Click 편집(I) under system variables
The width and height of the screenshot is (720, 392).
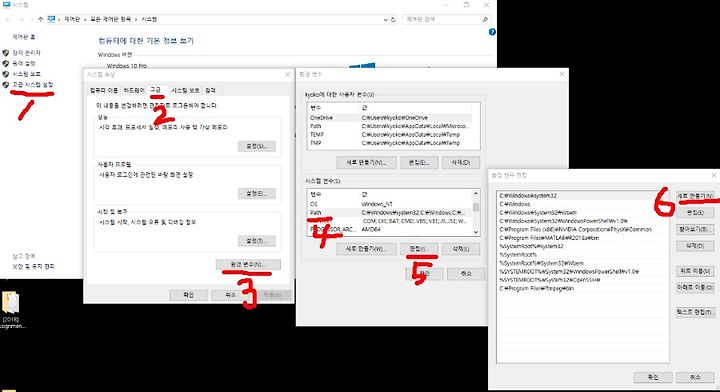click(x=418, y=249)
